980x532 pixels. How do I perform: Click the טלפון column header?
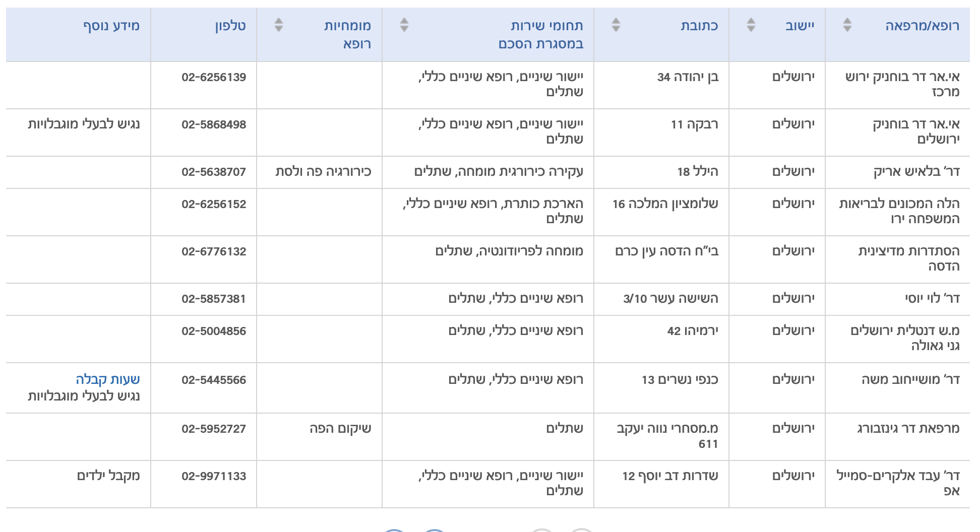coord(230,26)
